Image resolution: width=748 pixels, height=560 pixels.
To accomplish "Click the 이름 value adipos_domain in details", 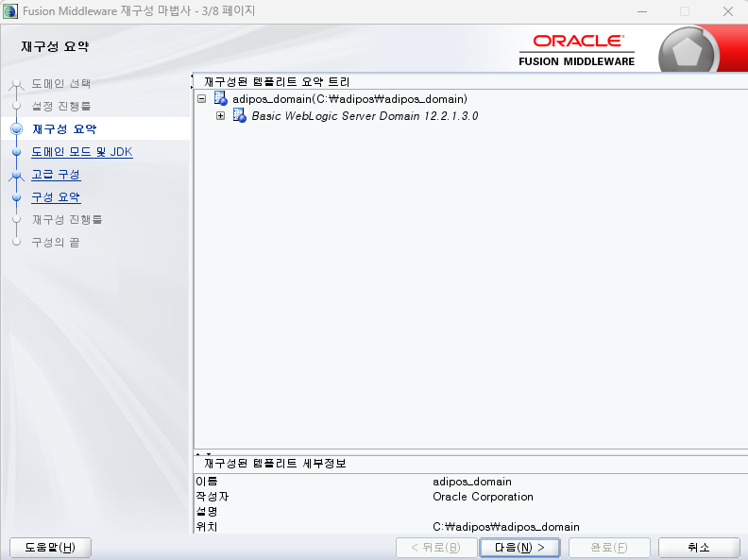I will (x=472, y=482).
